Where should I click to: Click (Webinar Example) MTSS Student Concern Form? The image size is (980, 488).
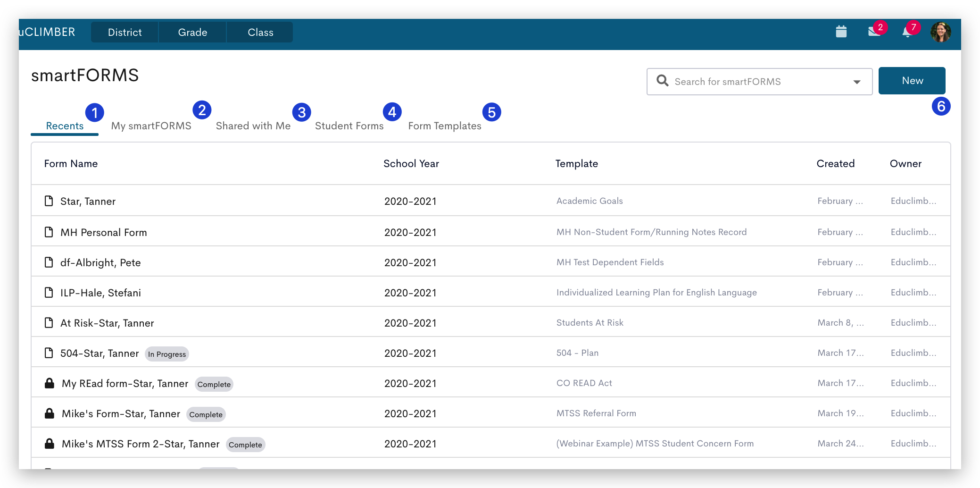coord(655,444)
